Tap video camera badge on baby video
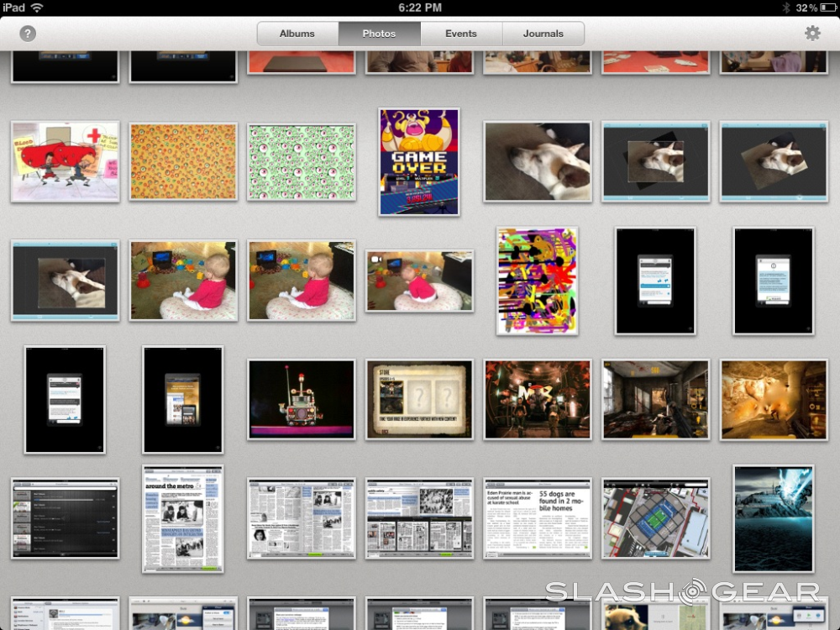This screenshot has width=840, height=630. point(376,258)
